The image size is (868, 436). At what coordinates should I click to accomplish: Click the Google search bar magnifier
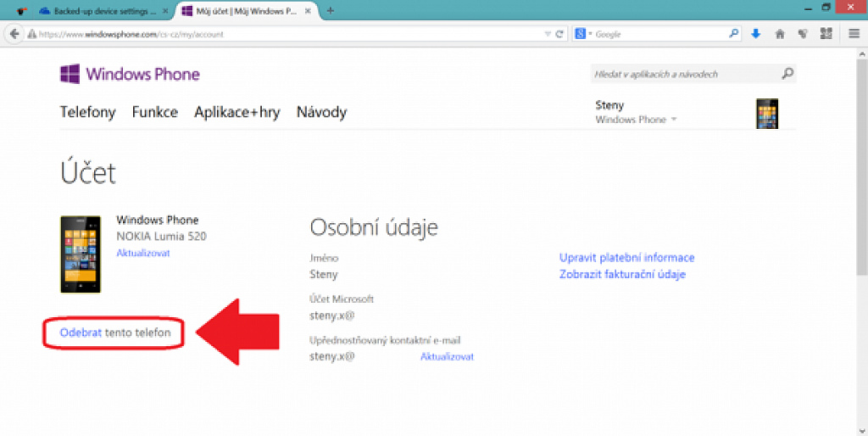click(733, 34)
